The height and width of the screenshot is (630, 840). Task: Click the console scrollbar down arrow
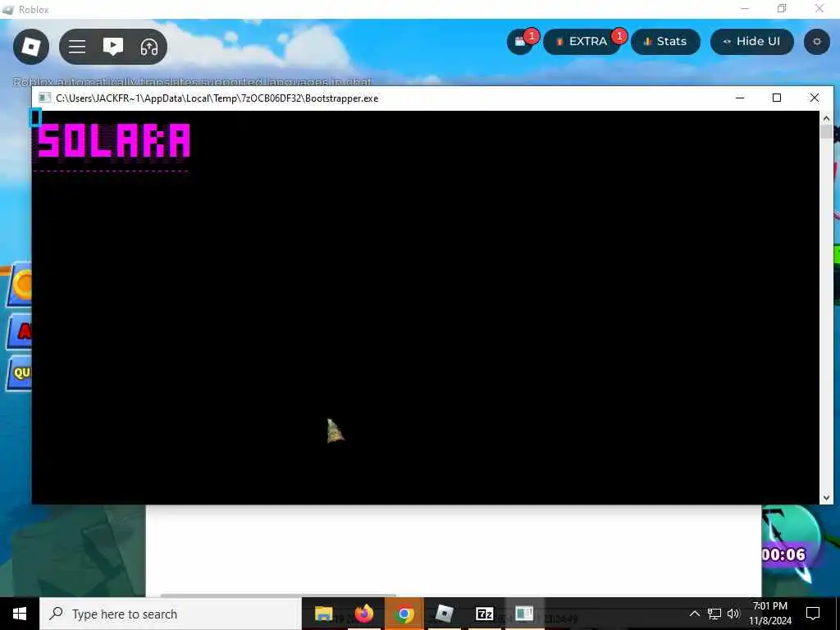826,498
